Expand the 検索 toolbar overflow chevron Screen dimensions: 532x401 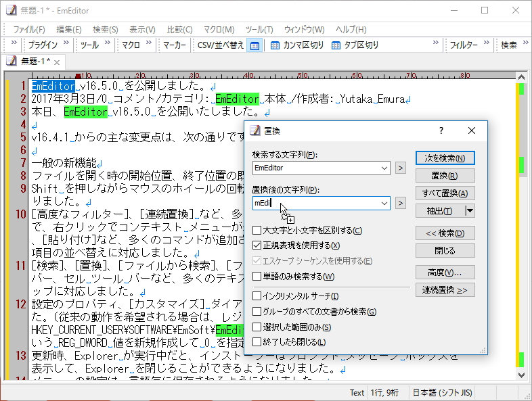click(x=525, y=43)
